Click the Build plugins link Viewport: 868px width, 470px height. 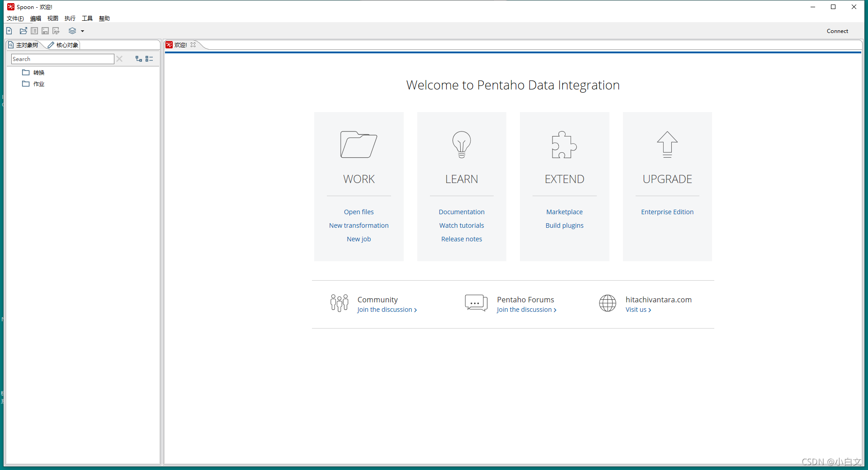[564, 226]
